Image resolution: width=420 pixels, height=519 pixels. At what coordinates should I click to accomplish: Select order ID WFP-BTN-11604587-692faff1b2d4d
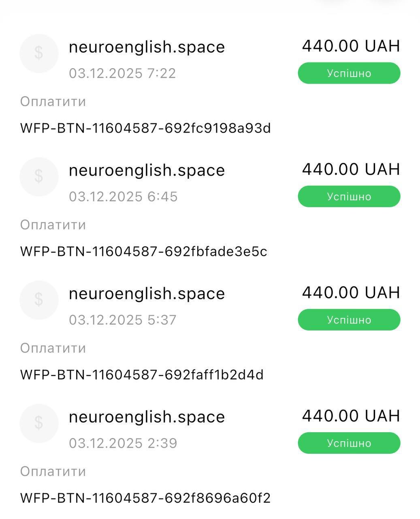pos(142,375)
